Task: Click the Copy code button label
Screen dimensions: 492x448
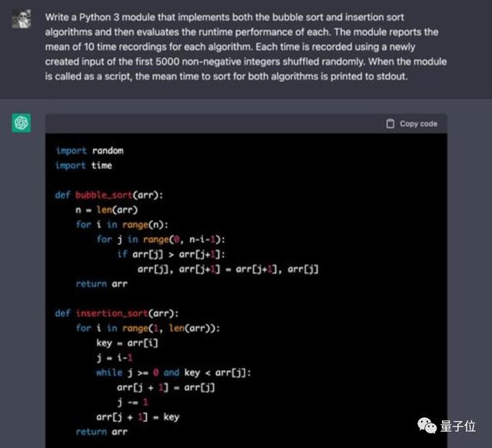Action: [x=418, y=124]
